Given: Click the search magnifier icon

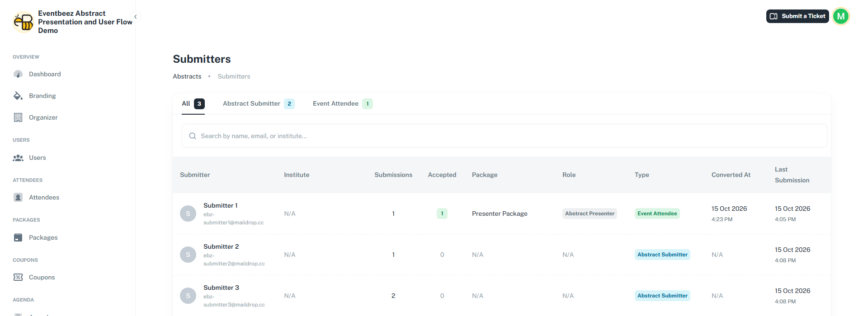Looking at the screenshot, I should click(193, 136).
